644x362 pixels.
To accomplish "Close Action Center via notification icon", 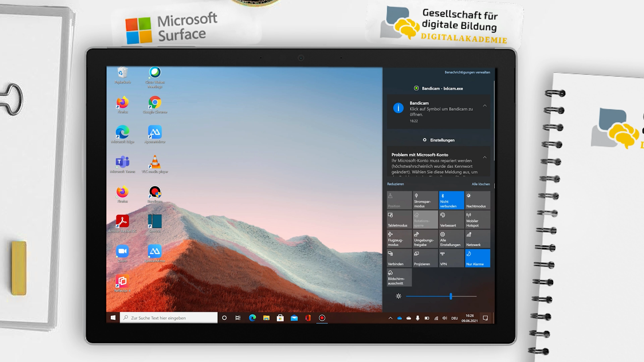I will (x=485, y=318).
